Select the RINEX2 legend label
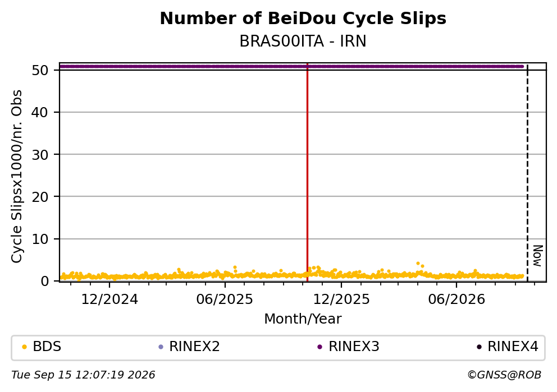Viewport: 557px width, 392px height. tap(194, 347)
